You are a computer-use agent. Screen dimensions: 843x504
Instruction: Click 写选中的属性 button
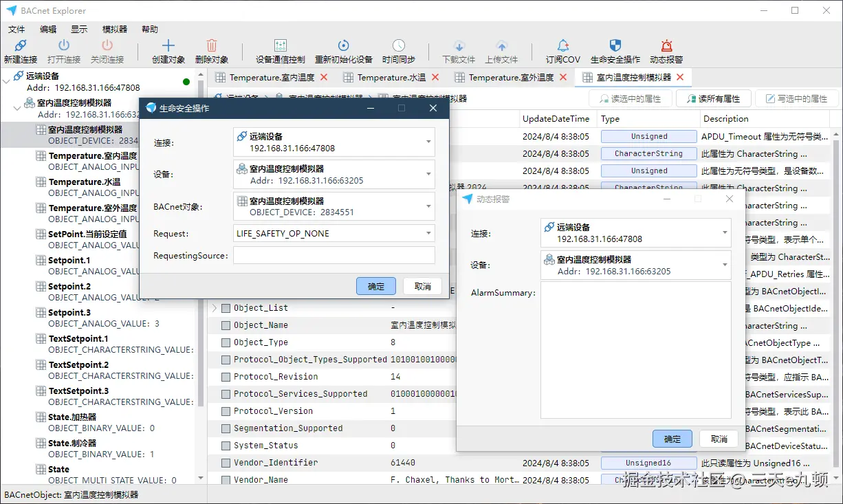(x=796, y=99)
